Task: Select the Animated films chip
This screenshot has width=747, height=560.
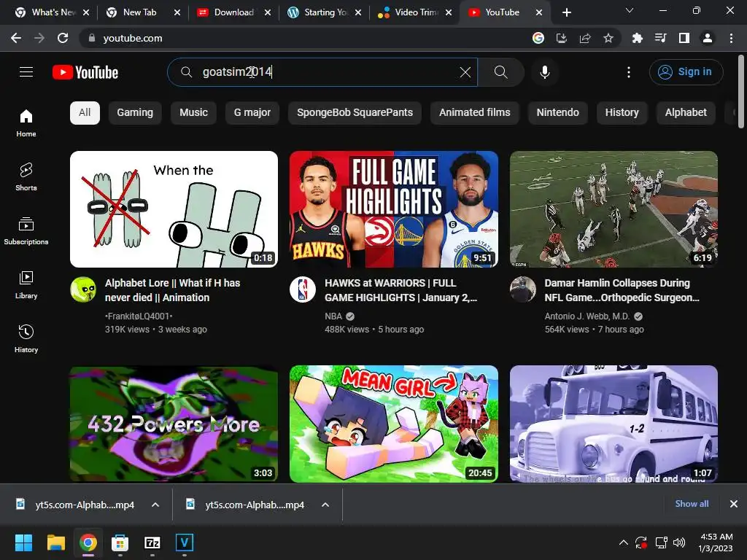Action: point(474,113)
